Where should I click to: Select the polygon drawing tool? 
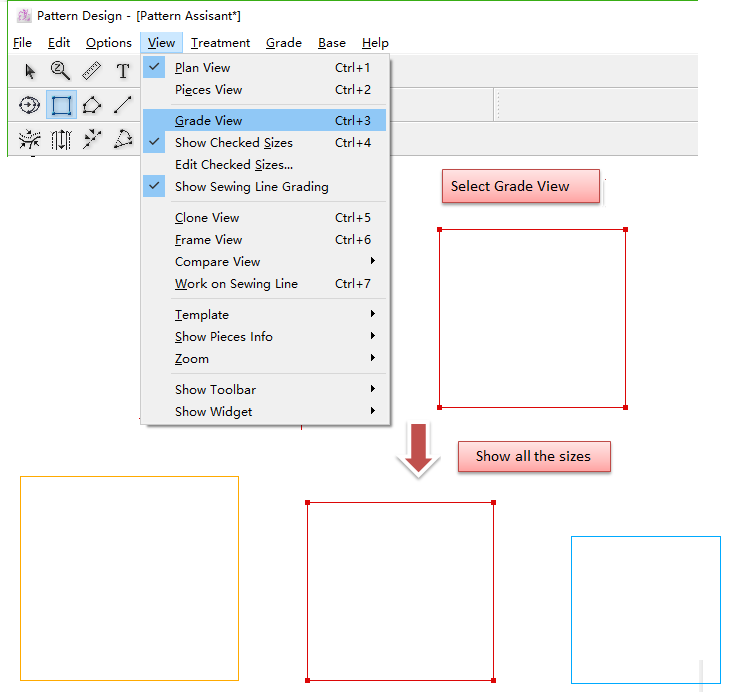pyautogui.click(x=92, y=105)
